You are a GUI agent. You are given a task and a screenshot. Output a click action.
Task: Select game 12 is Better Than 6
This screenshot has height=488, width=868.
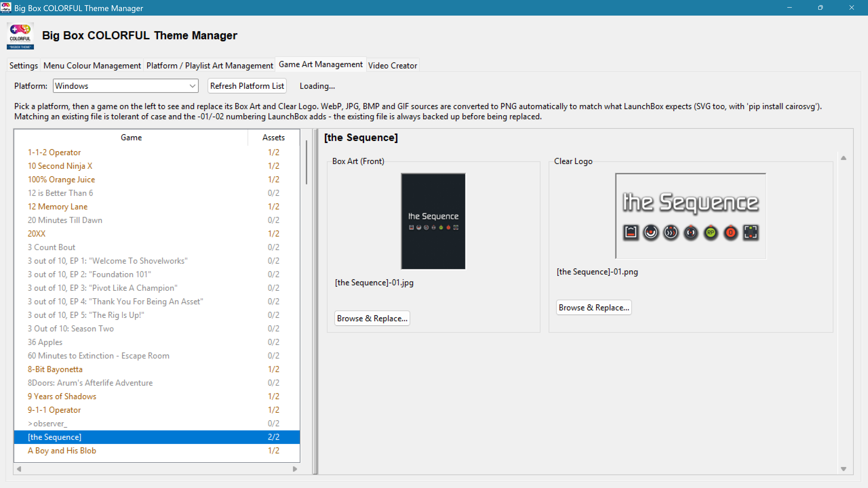click(x=157, y=193)
